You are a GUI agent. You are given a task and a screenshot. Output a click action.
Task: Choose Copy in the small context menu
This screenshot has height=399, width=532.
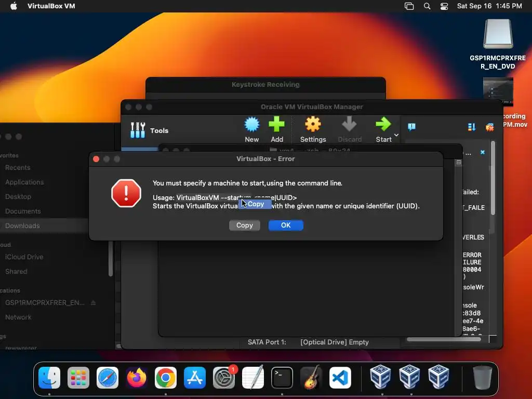256,204
